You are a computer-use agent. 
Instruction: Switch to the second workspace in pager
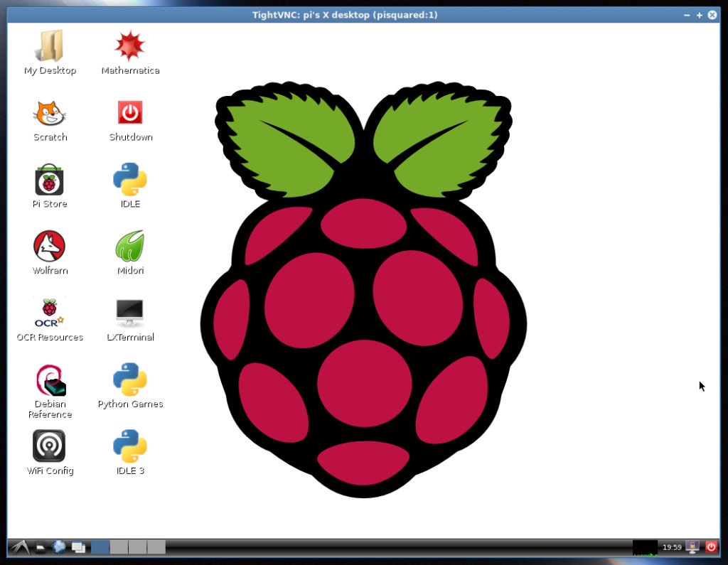pyautogui.click(x=119, y=547)
